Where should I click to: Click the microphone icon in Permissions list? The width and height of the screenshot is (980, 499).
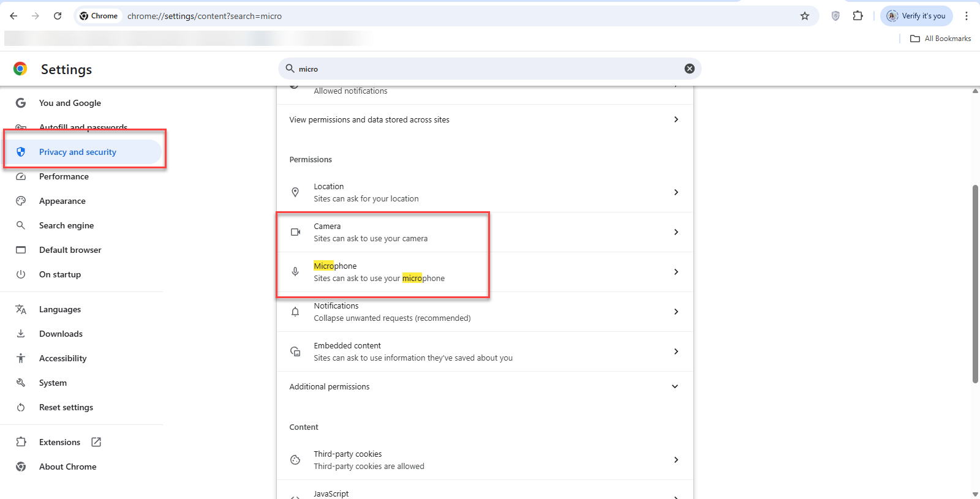295,272
